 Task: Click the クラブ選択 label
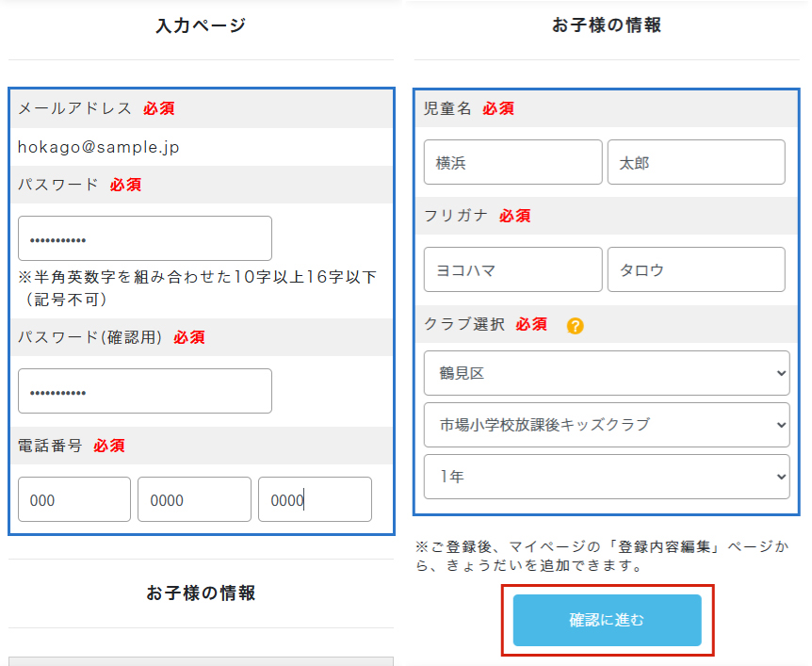pyautogui.click(x=464, y=324)
